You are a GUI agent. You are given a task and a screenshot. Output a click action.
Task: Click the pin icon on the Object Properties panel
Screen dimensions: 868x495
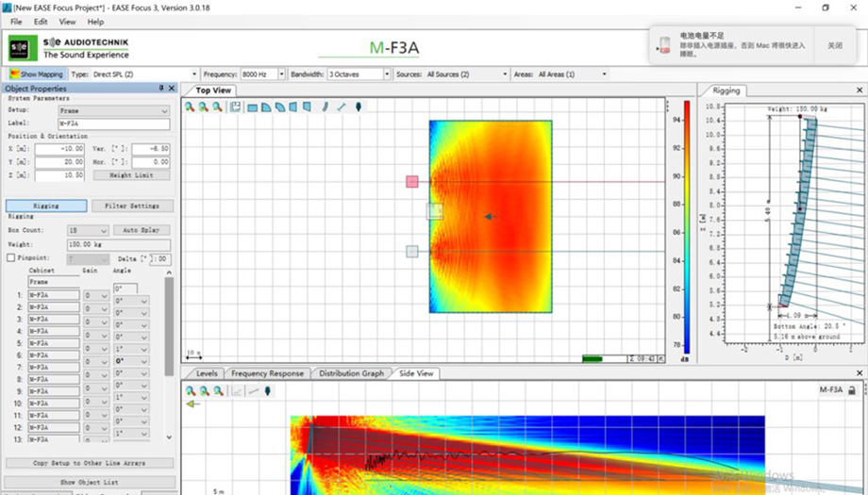161,88
